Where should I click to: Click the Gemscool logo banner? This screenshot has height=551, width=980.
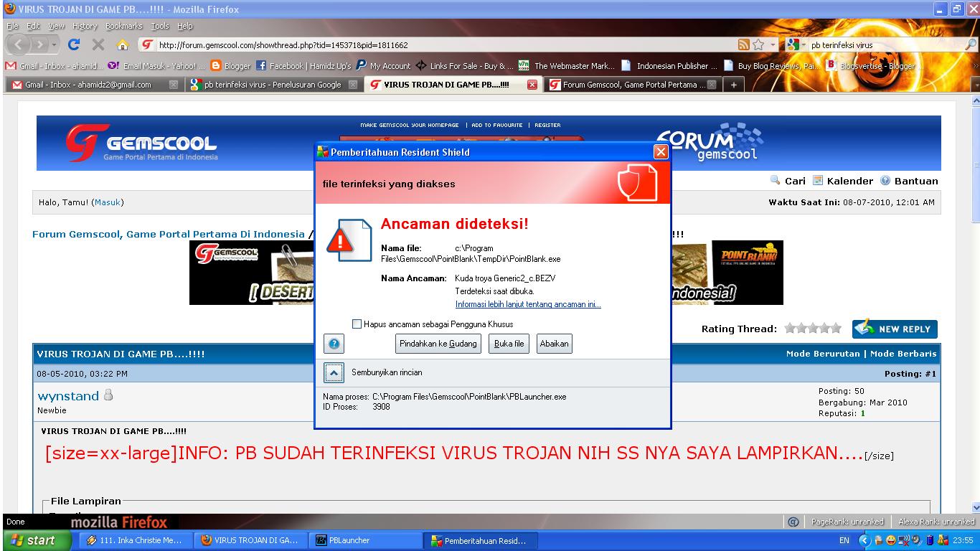coord(142,143)
